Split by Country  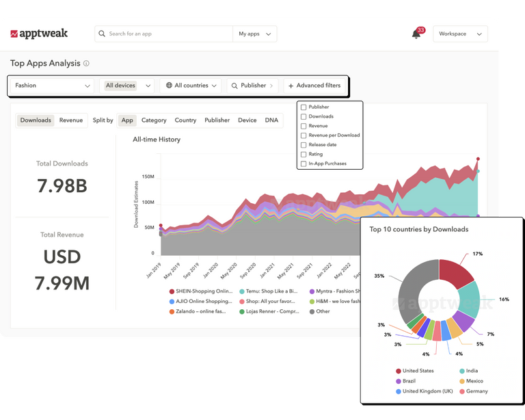pos(185,120)
